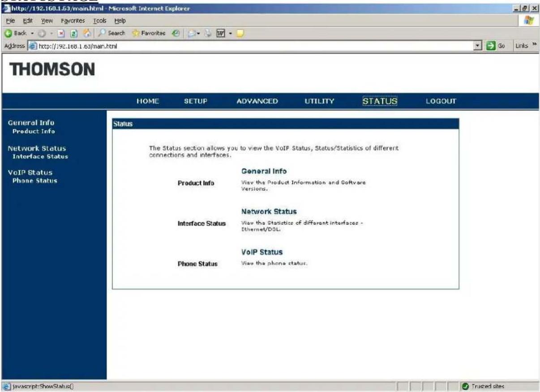This screenshot has width=540, height=392.
Task: Click the Network Status heading in content
Action: [269, 212]
